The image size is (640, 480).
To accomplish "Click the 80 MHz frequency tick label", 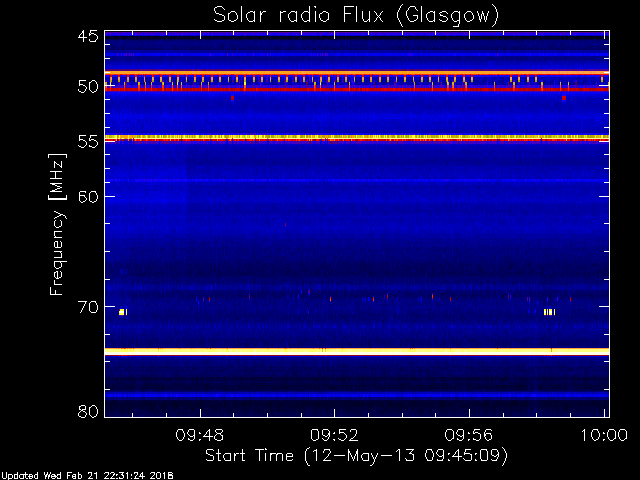I will coord(88,411).
